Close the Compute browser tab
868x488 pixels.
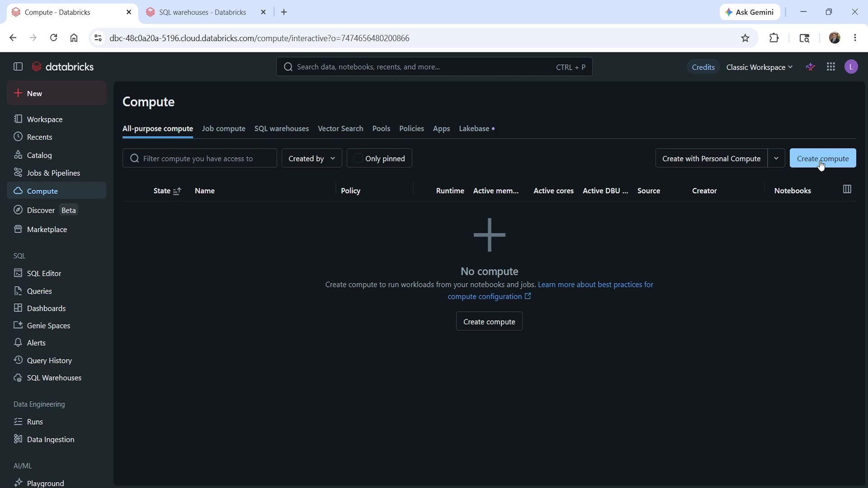tap(129, 12)
